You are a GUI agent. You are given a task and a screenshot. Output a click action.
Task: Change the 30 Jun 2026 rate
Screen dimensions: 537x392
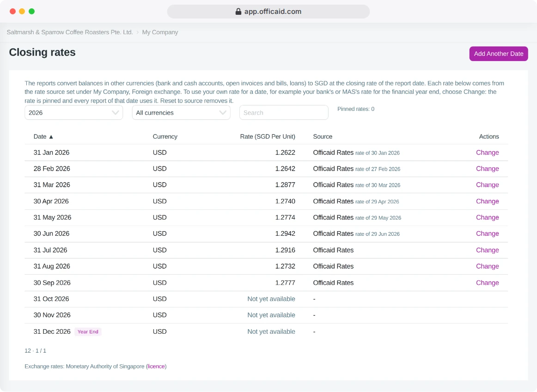488,233
